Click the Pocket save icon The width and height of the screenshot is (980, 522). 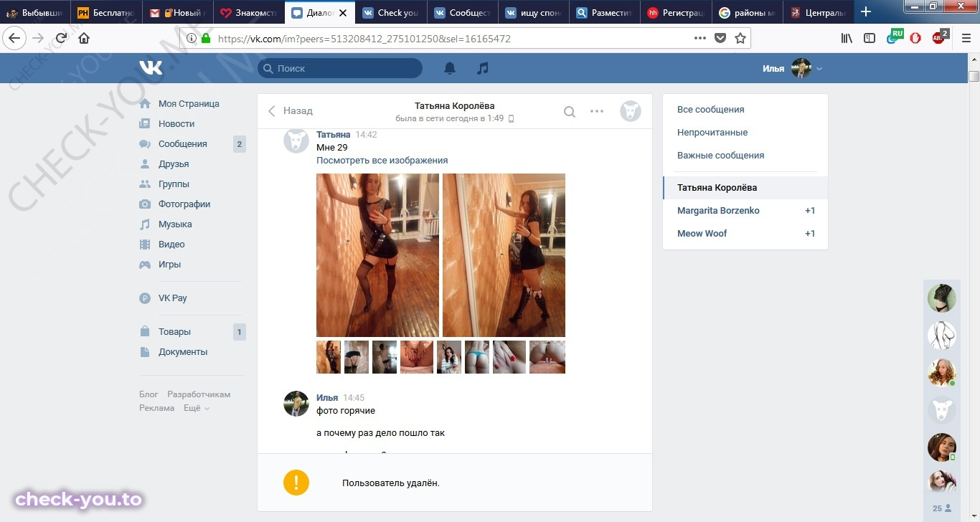tap(720, 38)
